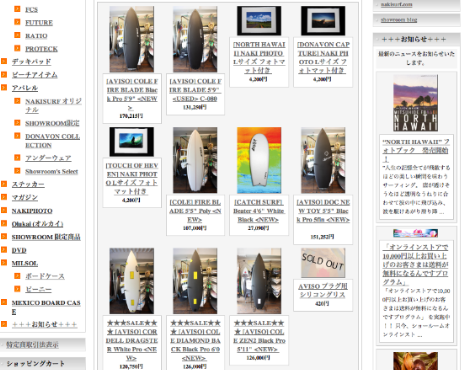Open the NORTH HAWAII NAKI PHOTO product link

(259, 57)
